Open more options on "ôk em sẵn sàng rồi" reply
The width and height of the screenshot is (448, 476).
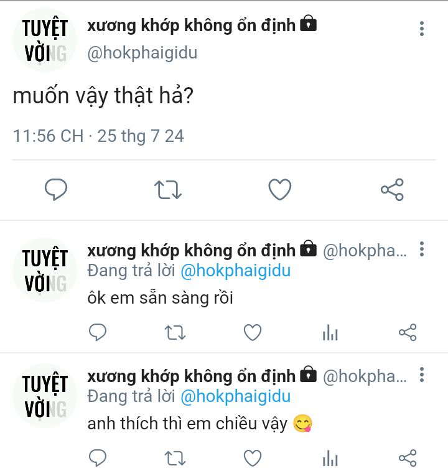click(422, 250)
